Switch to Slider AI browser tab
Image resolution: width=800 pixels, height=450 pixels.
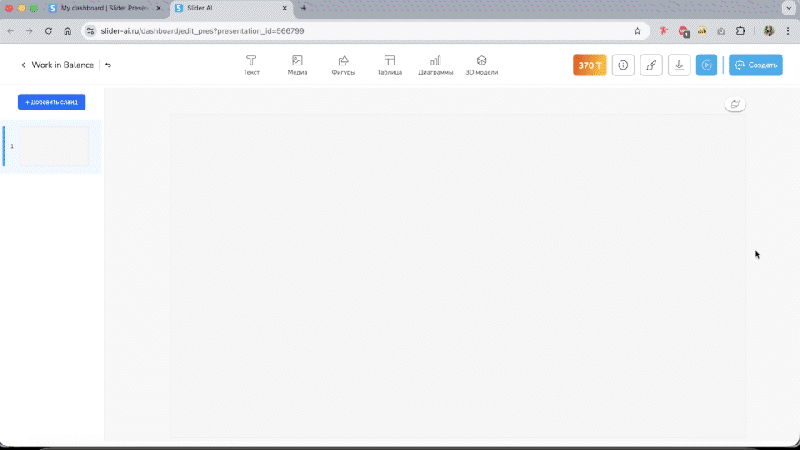click(231, 8)
